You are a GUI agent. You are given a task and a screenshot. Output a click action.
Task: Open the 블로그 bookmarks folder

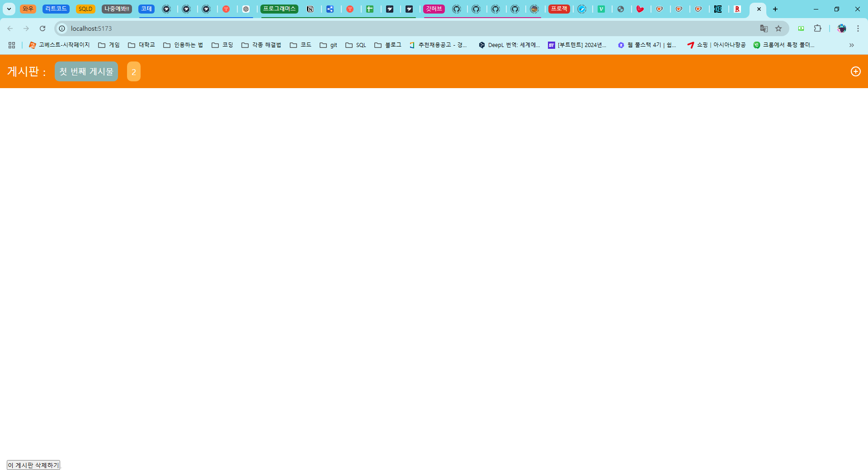click(x=388, y=45)
